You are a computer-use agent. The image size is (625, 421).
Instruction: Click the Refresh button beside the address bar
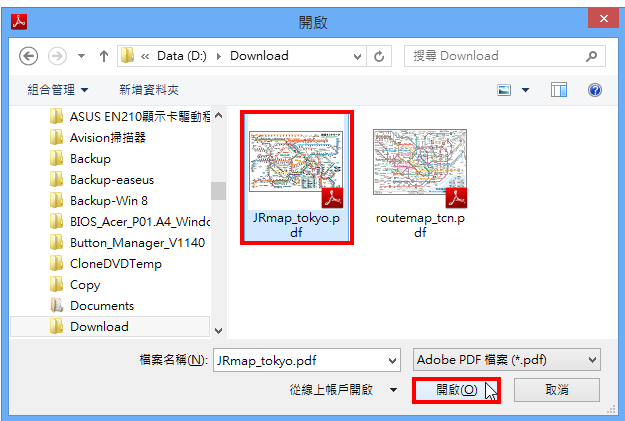379,56
